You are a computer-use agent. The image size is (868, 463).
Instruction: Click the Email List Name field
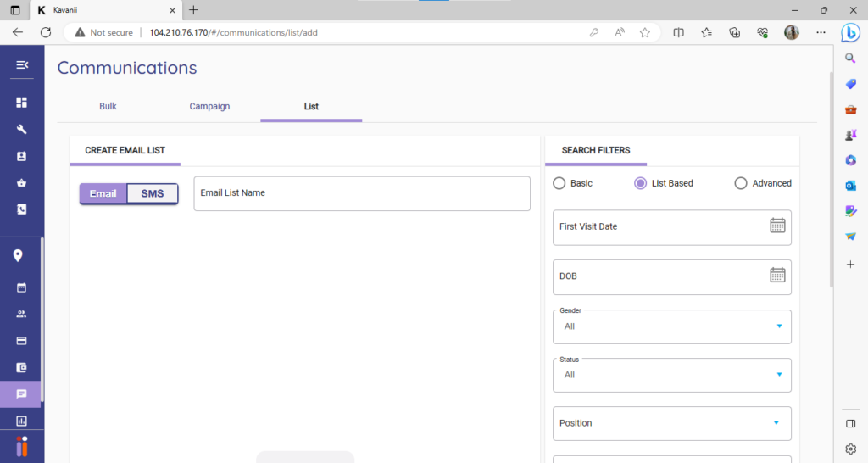(x=362, y=193)
